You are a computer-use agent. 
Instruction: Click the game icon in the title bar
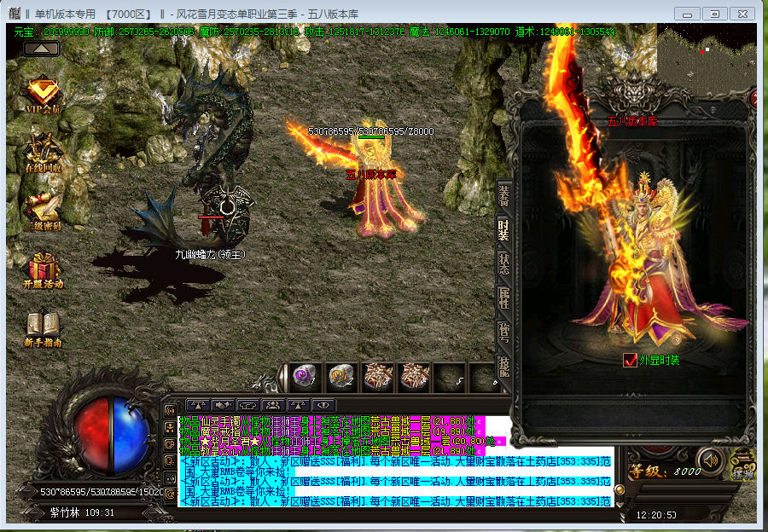15,14
